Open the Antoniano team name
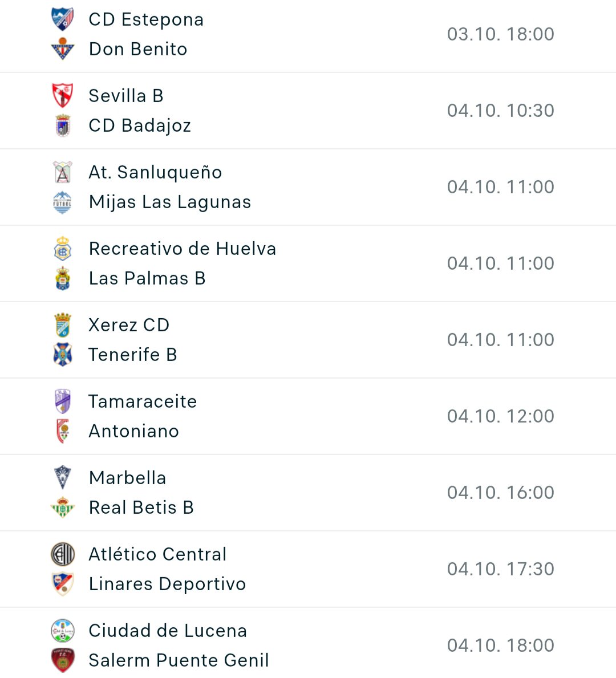 click(x=133, y=432)
